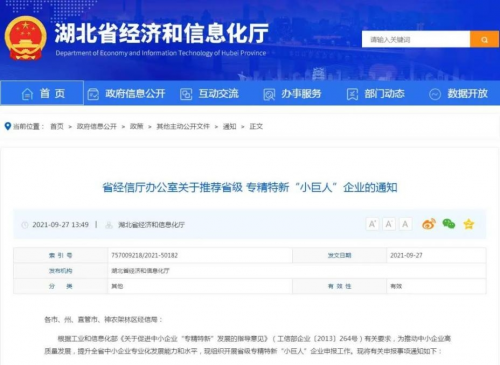Click source 湖北省经济和信息化厅 in info bar
This screenshot has height=365, width=500.
coord(151,225)
